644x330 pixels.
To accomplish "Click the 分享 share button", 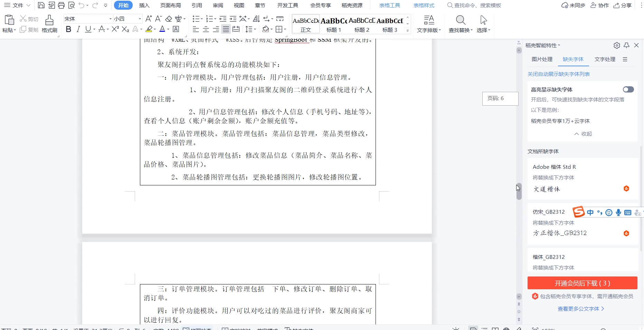I will [x=622, y=5].
